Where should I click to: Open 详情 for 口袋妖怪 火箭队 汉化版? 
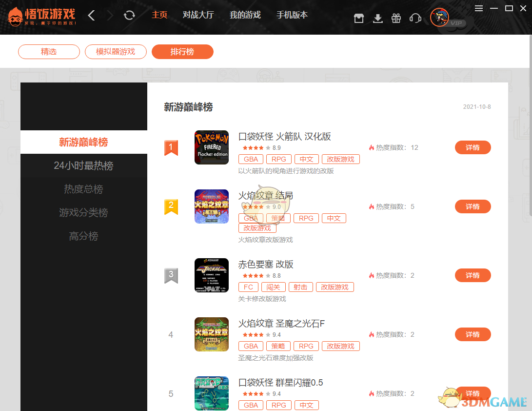point(473,147)
